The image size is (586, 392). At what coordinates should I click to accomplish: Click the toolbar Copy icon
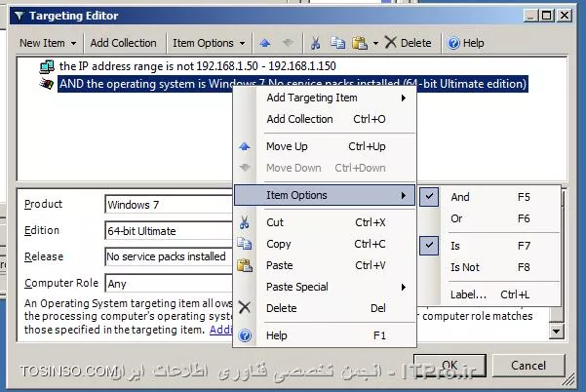pyautogui.click(x=337, y=43)
